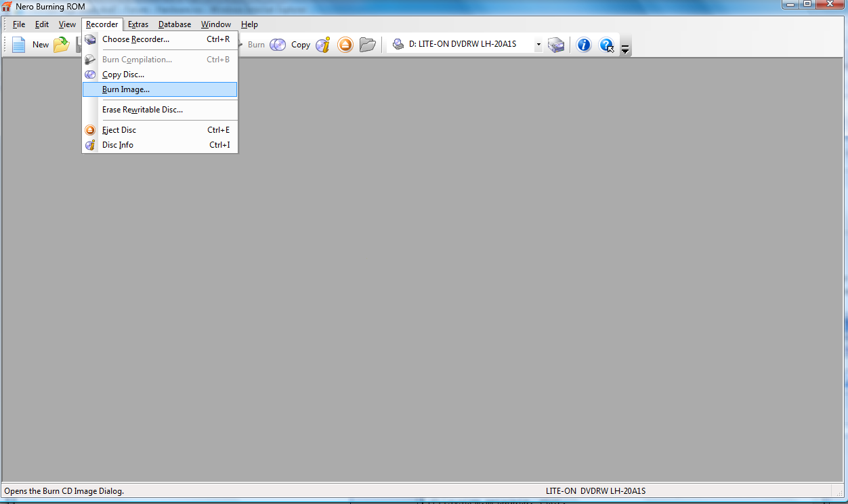Click the orange Eject Disc toolbar button
Screen dimensions: 848x504
pos(345,45)
